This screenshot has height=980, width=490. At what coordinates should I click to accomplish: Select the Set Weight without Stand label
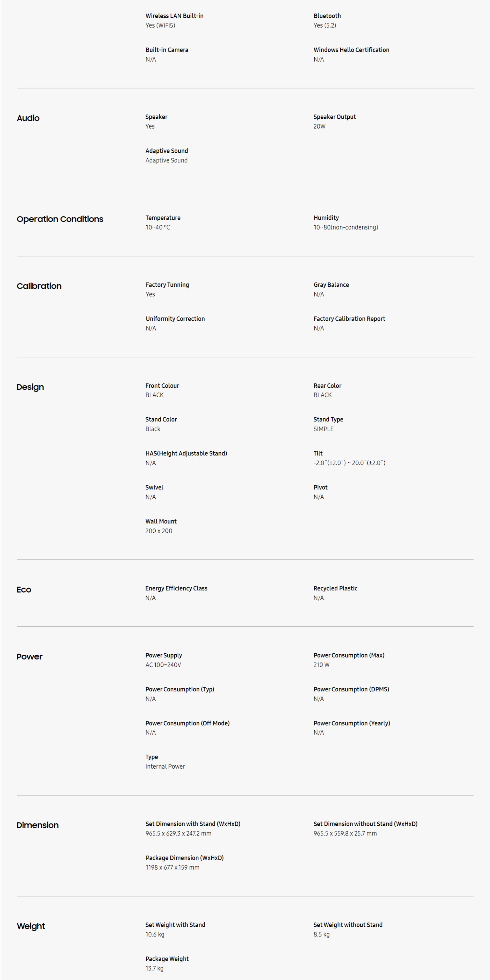(x=348, y=925)
